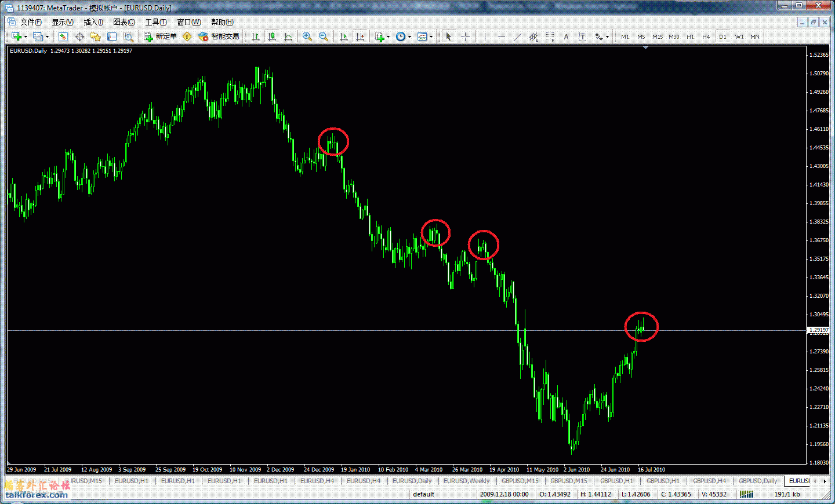
Task: Expand the new chart dropdown arrow
Action: point(26,36)
